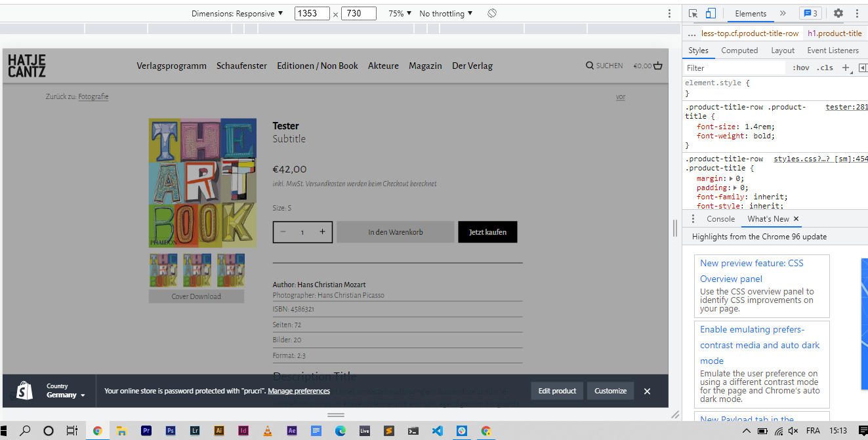Open the drawer three-dot menu beside Console
Image resolution: width=868 pixels, height=440 pixels.
(693, 219)
